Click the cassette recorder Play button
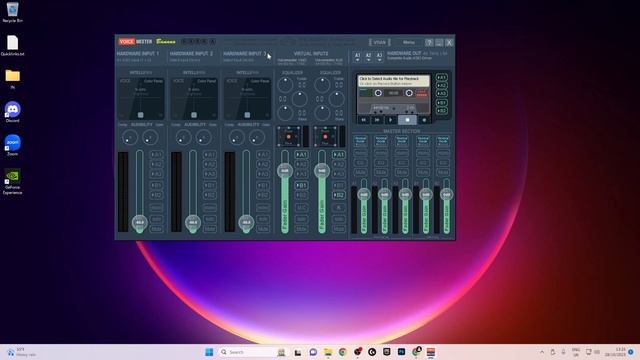The image size is (640, 360). coord(391,120)
